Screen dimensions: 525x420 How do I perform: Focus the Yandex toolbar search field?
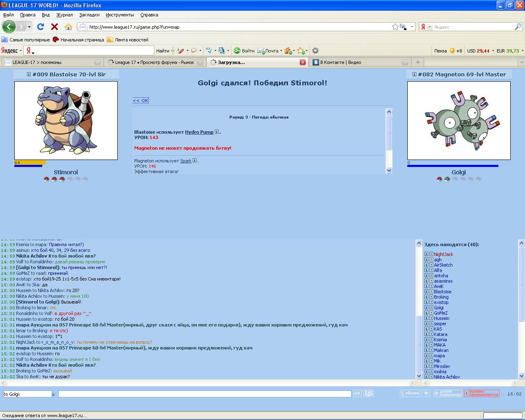[89, 51]
